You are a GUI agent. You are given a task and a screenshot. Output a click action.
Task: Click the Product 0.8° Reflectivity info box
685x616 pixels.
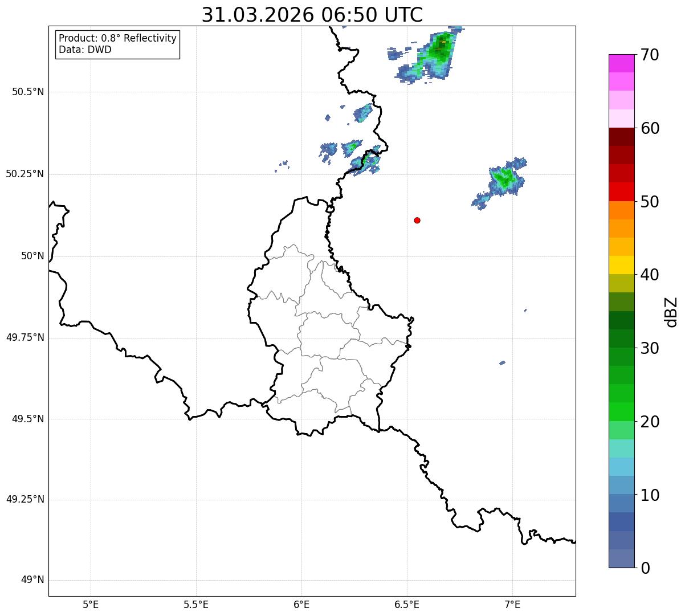tap(117, 44)
